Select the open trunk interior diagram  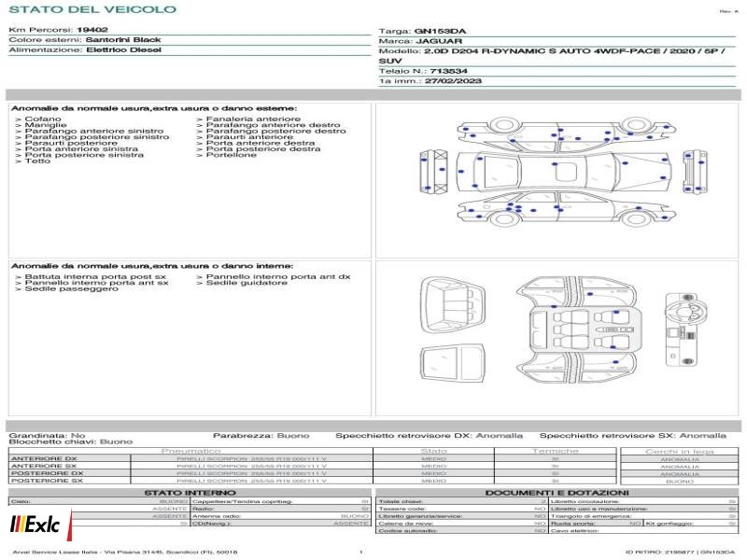453,305
